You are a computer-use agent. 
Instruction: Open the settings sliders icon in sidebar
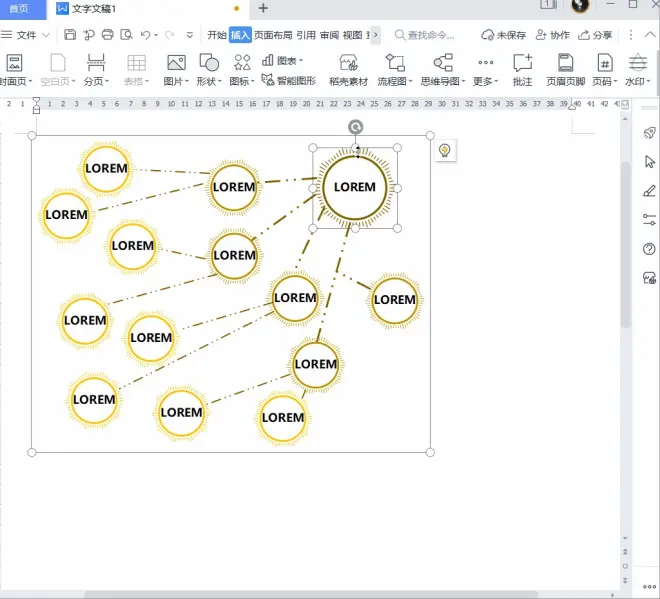pos(649,220)
